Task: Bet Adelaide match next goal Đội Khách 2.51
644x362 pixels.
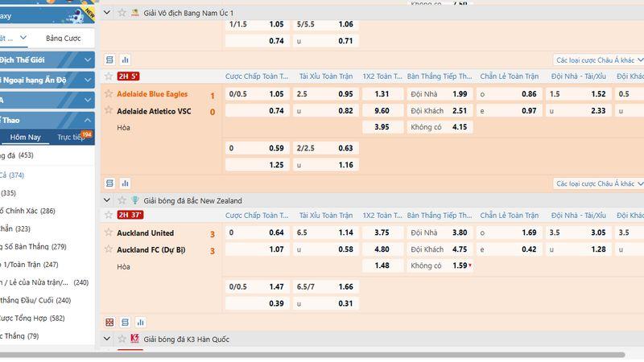Action: pyautogui.click(x=439, y=110)
